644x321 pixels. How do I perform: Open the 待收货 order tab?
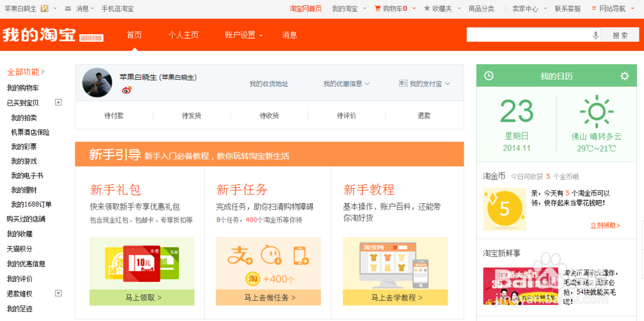point(269,116)
